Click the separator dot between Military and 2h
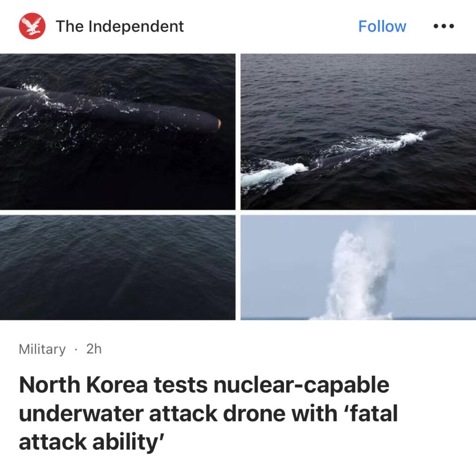This screenshot has width=476, height=463. [76, 349]
